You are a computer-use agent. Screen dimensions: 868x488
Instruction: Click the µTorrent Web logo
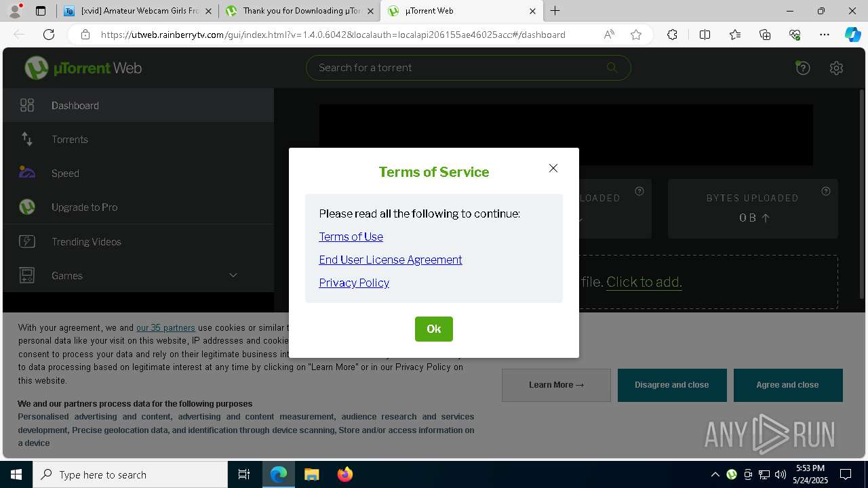click(83, 68)
